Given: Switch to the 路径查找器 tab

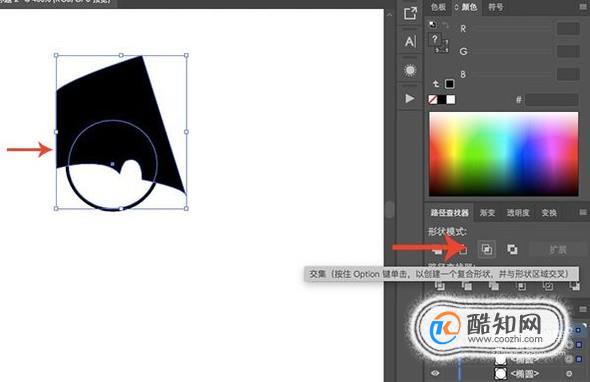Looking at the screenshot, I should pyautogui.click(x=450, y=213).
